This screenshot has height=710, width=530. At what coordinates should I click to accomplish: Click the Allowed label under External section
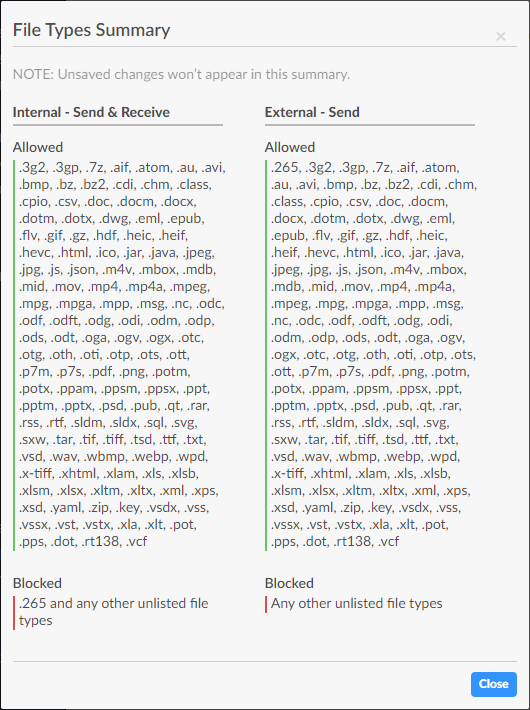point(290,147)
